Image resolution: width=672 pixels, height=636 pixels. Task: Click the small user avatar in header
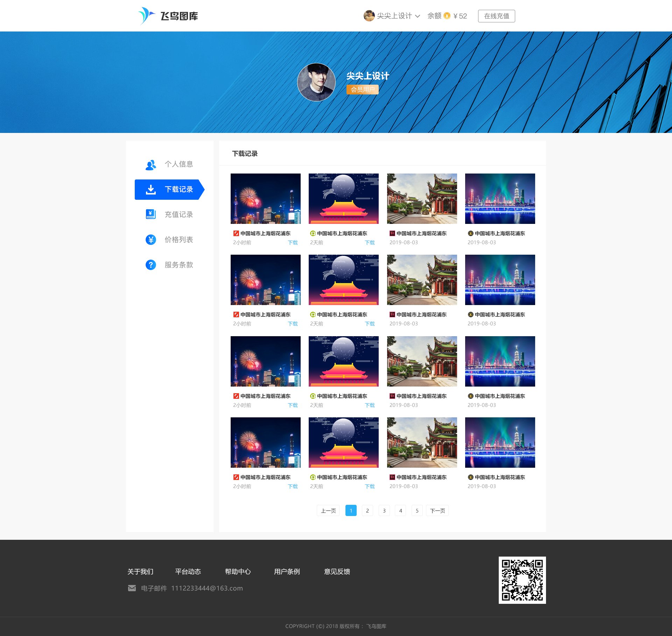[x=369, y=16]
